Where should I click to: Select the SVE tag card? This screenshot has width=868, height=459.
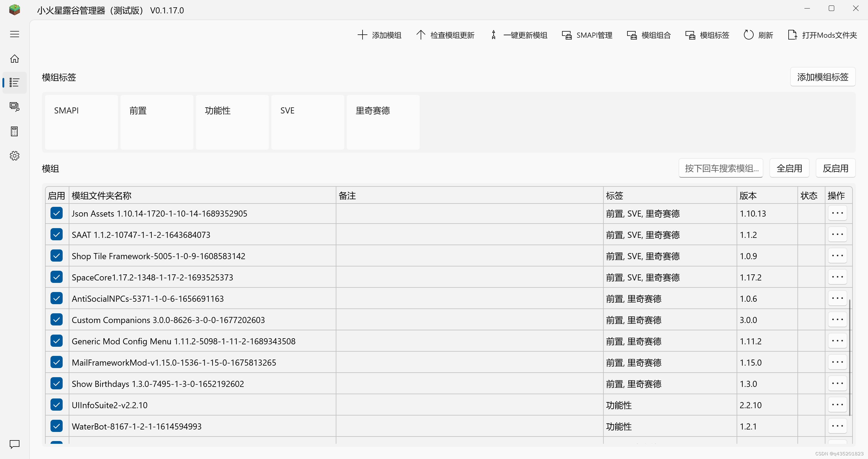(307, 122)
